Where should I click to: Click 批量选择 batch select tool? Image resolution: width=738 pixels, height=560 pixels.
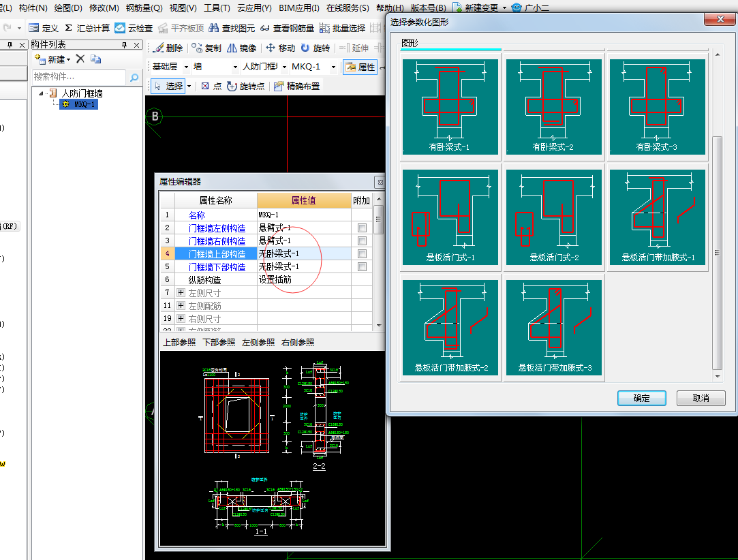click(342, 28)
